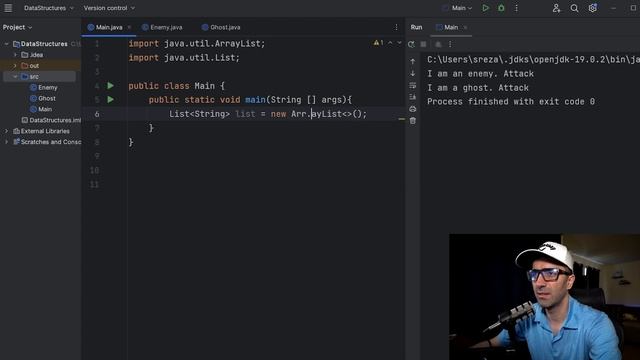Open the Code With Me user icon
640x360 pixels.
coord(556,8)
